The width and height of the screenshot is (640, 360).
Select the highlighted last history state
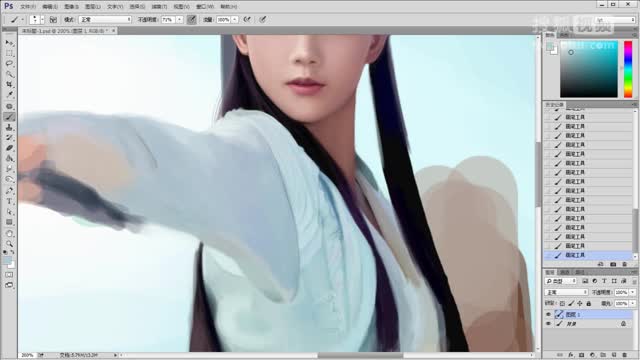tap(588, 256)
